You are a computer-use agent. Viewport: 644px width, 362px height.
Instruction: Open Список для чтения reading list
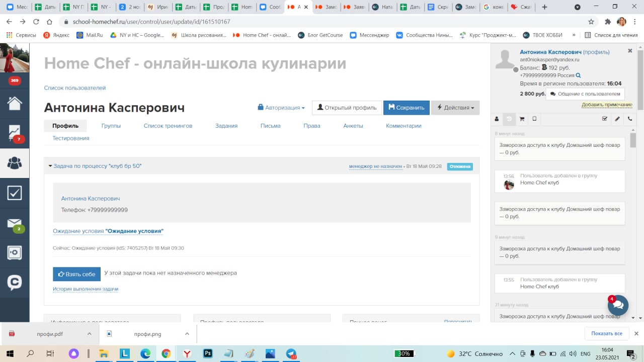click(x=610, y=35)
